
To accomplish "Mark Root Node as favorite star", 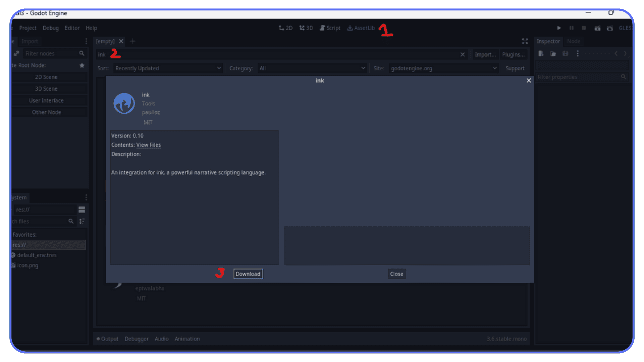I will click(x=82, y=65).
